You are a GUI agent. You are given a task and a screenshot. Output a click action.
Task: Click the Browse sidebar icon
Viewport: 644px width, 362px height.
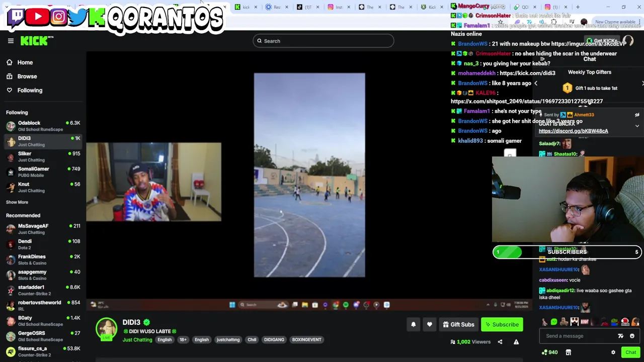(x=9, y=76)
